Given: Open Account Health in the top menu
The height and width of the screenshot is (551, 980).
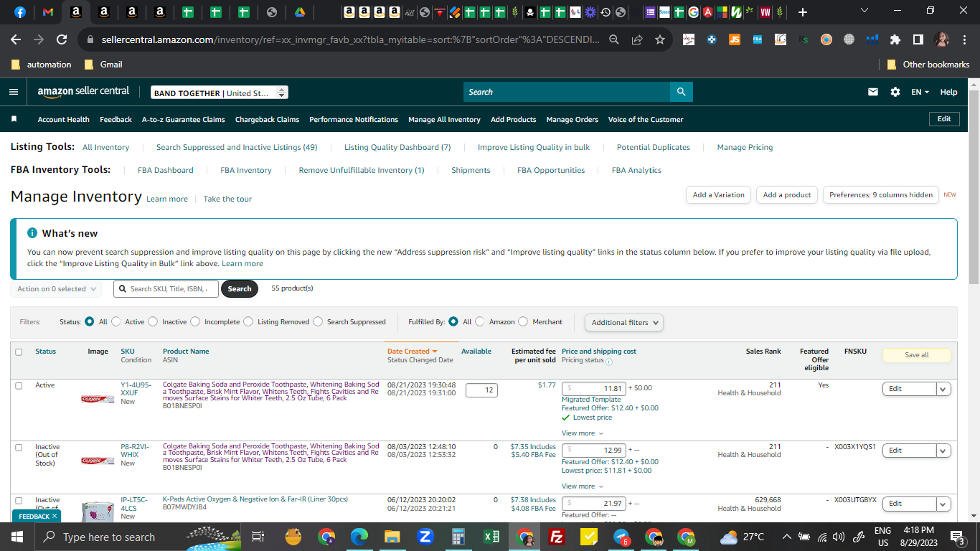Looking at the screenshot, I should (x=64, y=119).
